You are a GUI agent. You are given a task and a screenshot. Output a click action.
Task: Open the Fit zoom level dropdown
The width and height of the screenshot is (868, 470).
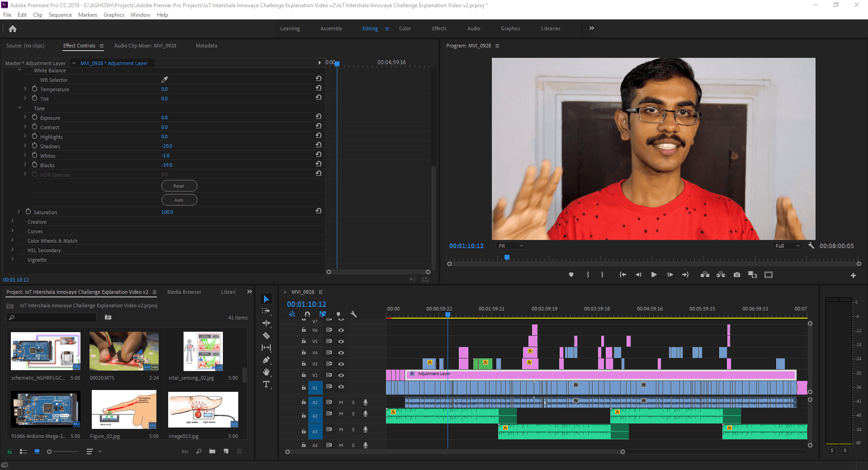[x=510, y=245]
